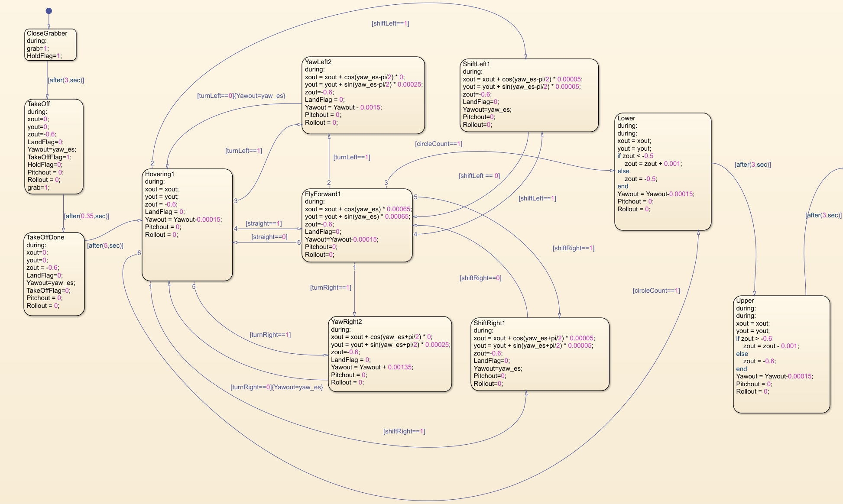
Task: Click the [straight==1] transition label
Action: (x=263, y=223)
